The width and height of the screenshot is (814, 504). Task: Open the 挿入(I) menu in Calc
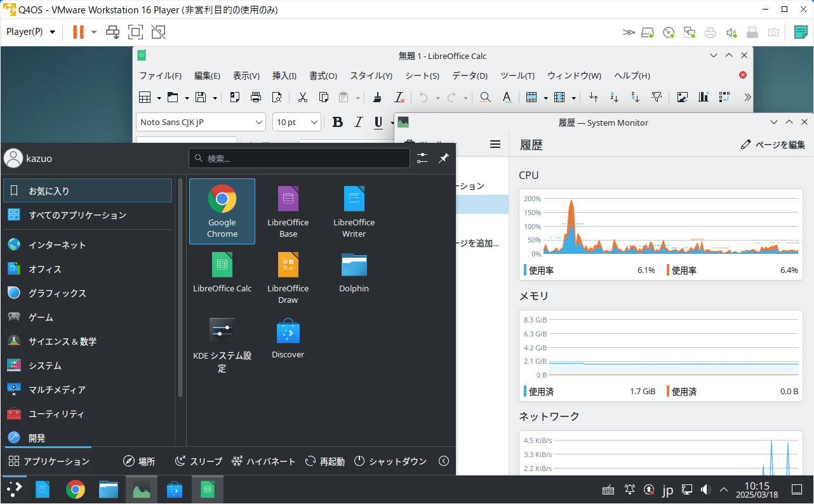[284, 76]
